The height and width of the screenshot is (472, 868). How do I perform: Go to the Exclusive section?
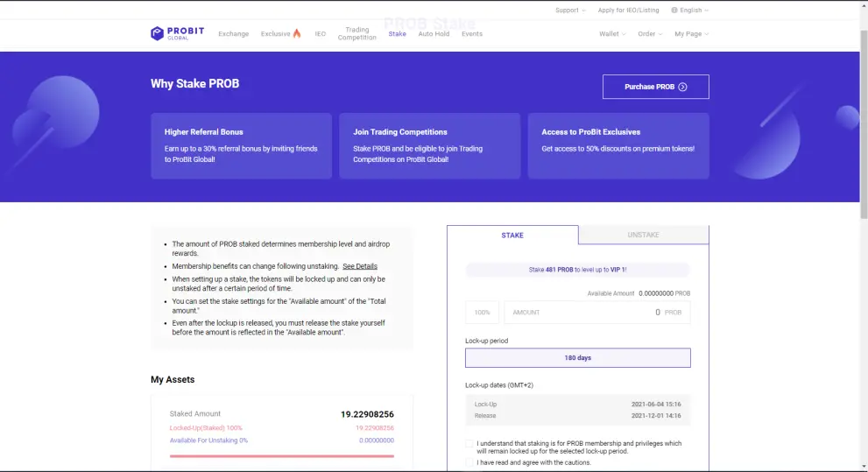pos(276,34)
